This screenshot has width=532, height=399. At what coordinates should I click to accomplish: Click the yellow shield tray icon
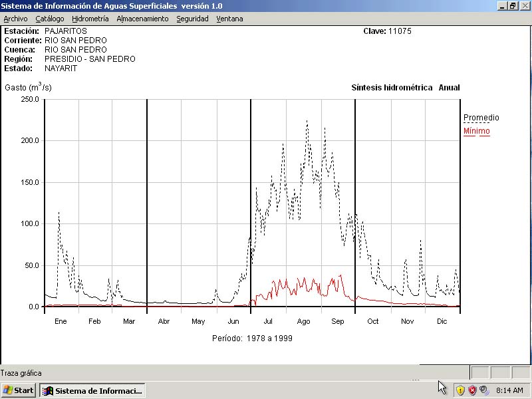tap(460, 390)
